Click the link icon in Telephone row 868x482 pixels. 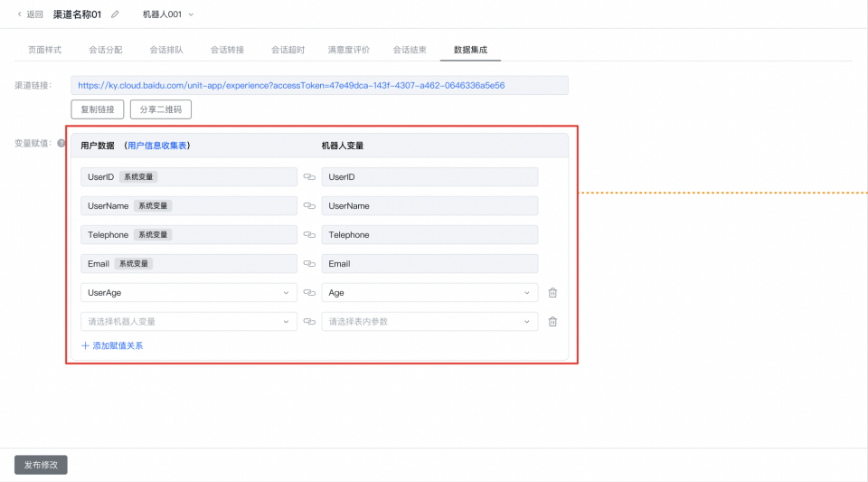[309, 235]
